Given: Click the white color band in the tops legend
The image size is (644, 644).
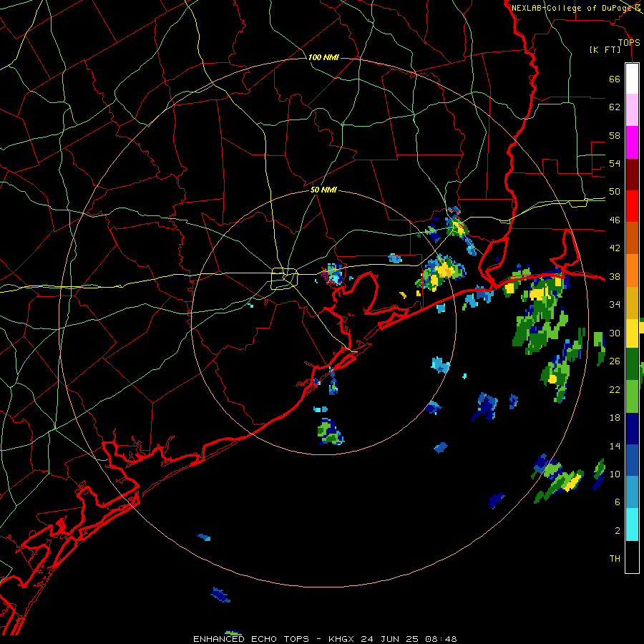Looking at the screenshot, I should tap(632, 79).
